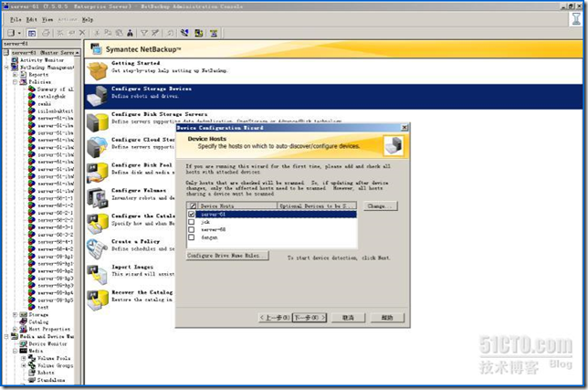This screenshot has height=390, width=588.
Task: Click the Cancel (取消) button
Action: [349, 318]
